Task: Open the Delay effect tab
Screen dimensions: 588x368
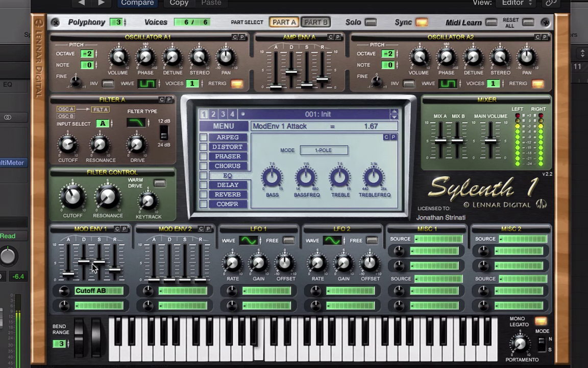Action: click(228, 185)
